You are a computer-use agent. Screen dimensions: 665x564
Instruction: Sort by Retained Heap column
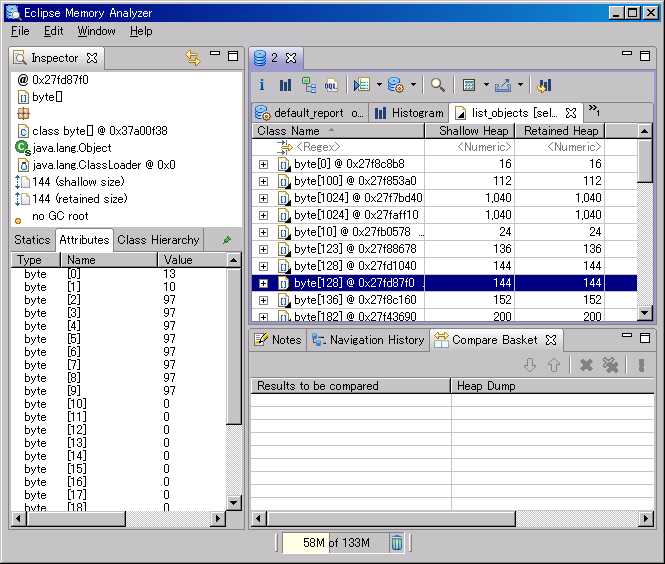point(560,131)
